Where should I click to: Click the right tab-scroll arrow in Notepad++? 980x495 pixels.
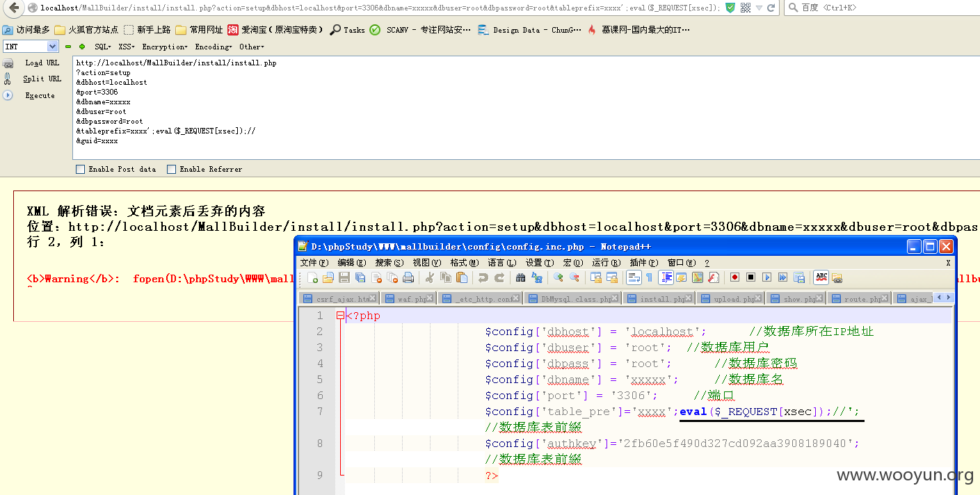point(948,298)
